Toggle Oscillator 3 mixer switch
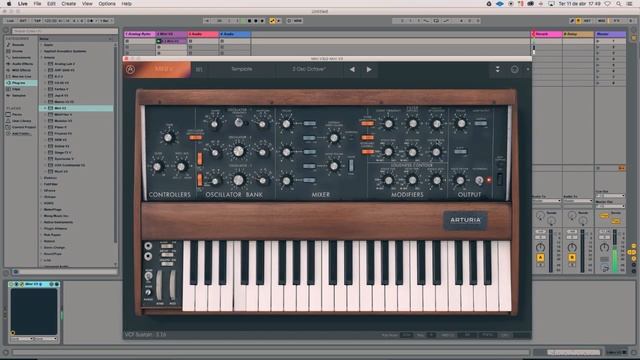This screenshot has height=360, width=640. (x=309, y=180)
